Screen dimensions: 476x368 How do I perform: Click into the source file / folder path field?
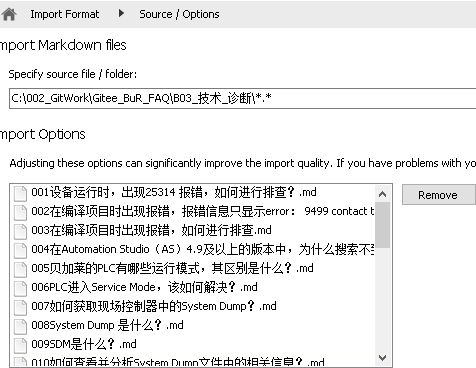[243, 98]
